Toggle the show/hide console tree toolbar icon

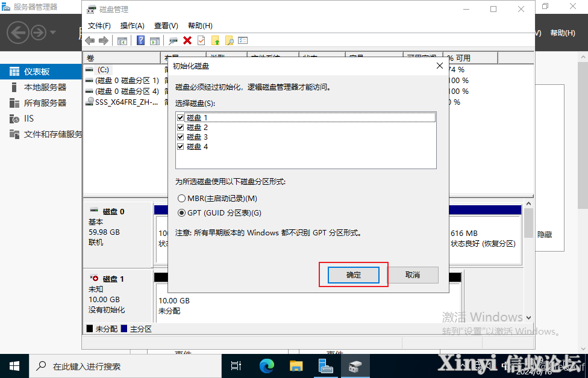coord(122,40)
